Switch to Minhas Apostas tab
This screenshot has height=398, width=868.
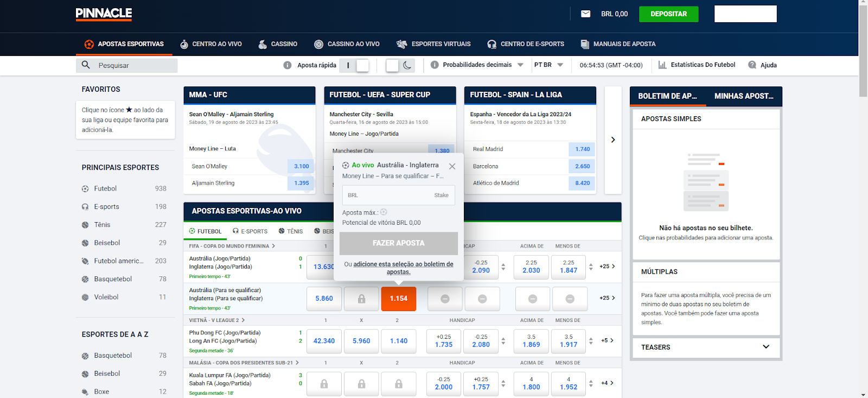(x=744, y=96)
